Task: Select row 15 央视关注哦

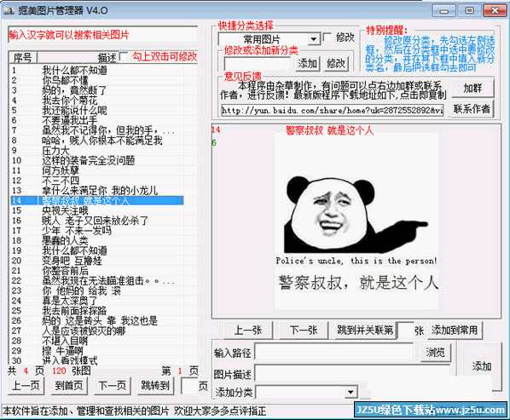Action: point(97,210)
